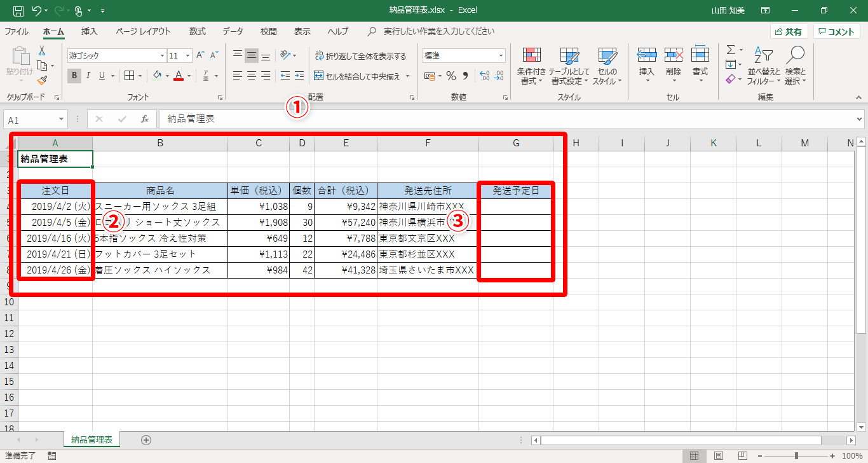The height and width of the screenshot is (463, 868).
Task: Collapse the ribbon with the chevron arrow
Action: 860,97
